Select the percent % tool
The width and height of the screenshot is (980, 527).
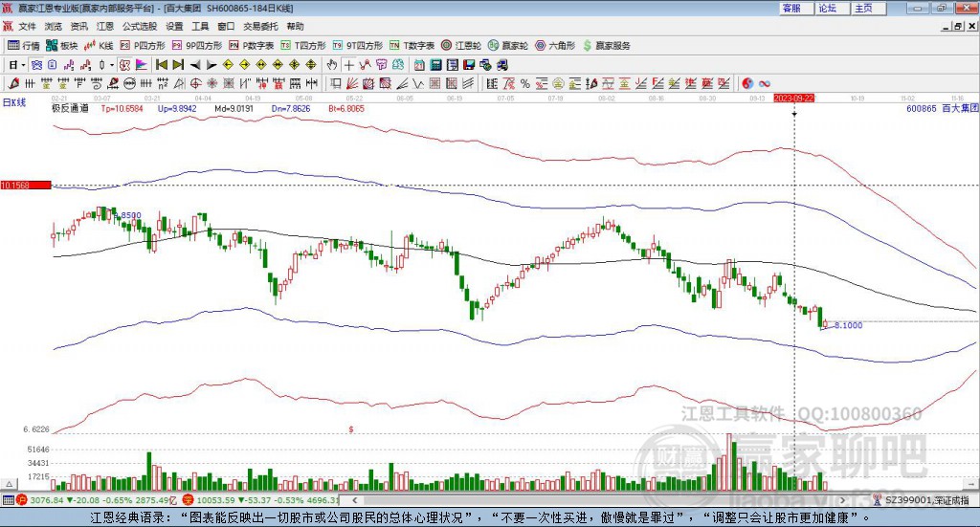click(525, 83)
